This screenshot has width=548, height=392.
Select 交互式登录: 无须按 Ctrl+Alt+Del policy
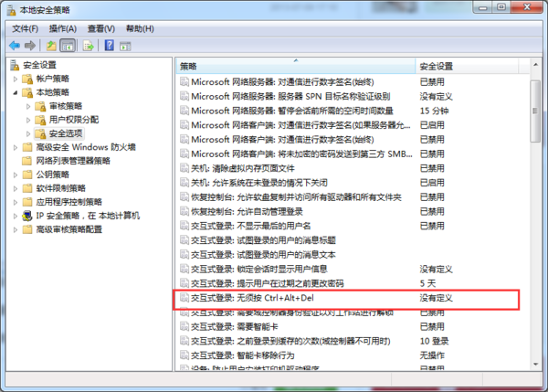click(292, 298)
